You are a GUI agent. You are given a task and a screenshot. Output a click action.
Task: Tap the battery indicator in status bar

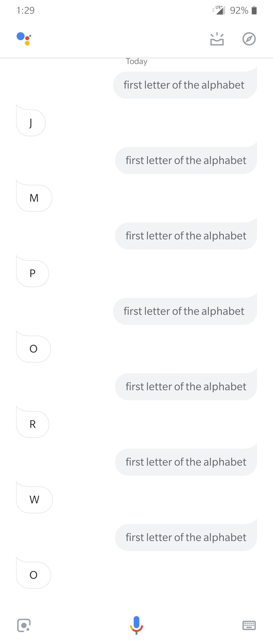point(254,10)
